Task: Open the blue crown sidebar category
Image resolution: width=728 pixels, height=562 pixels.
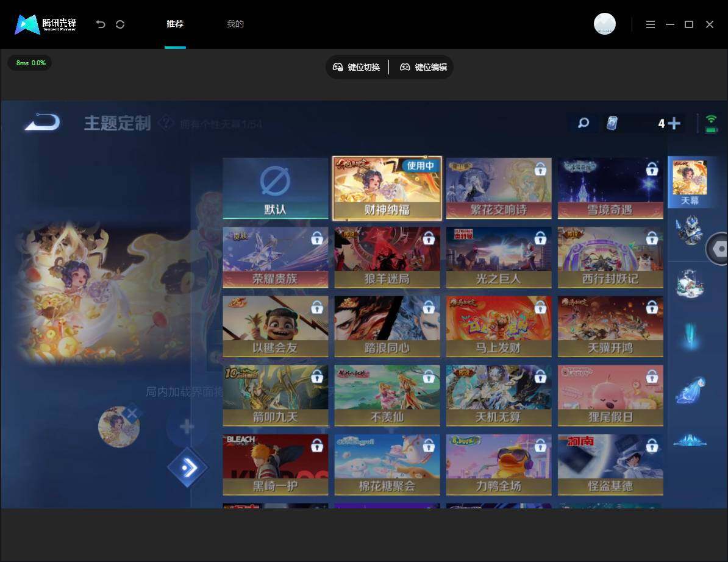Action: pos(690,440)
